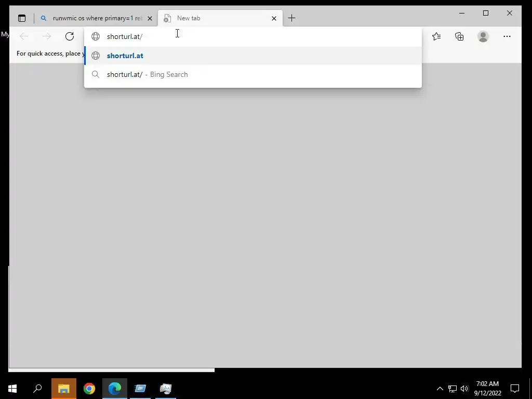Close the New tab tab
532x399 pixels.
point(274,18)
